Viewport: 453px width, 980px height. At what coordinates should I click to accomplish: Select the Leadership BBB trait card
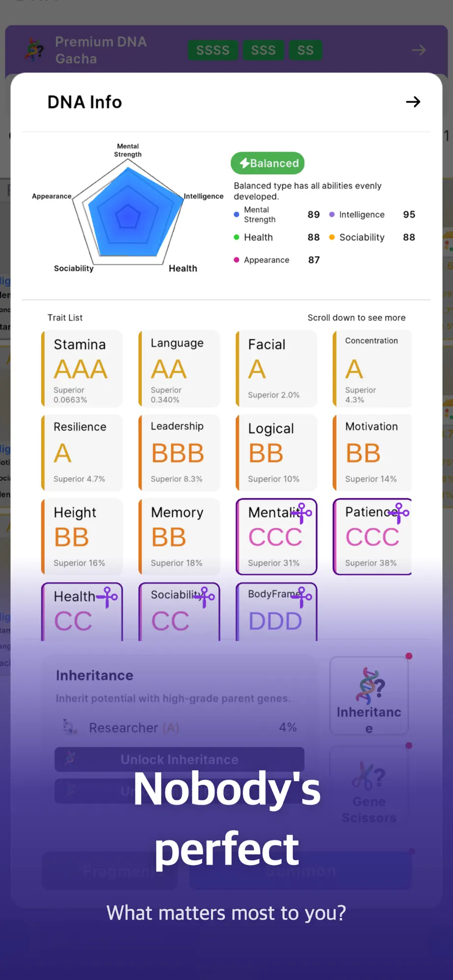pos(179,453)
